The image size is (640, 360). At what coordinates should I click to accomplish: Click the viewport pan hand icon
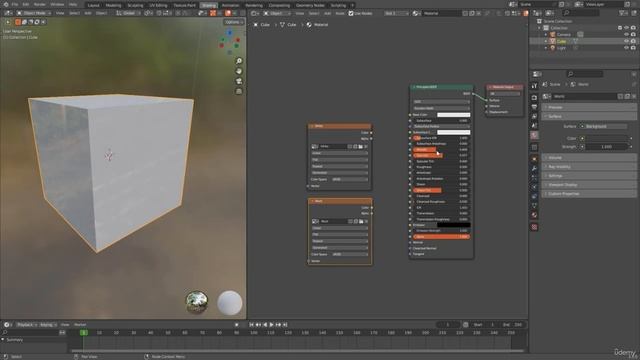[x=239, y=71]
